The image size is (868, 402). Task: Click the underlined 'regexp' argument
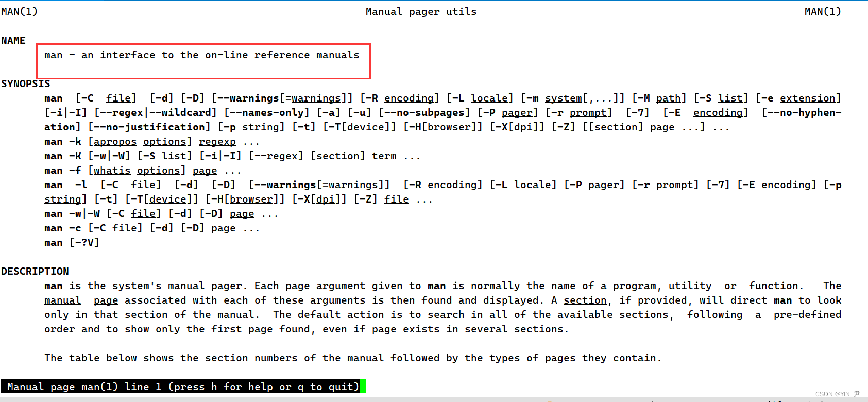click(217, 141)
